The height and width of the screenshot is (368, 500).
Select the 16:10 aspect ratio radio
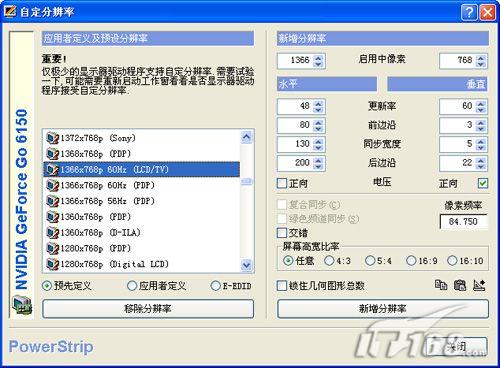tap(452, 260)
